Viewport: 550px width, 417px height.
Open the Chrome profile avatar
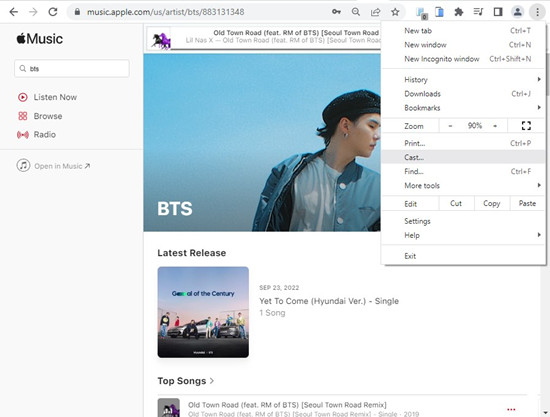click(517, 12)
